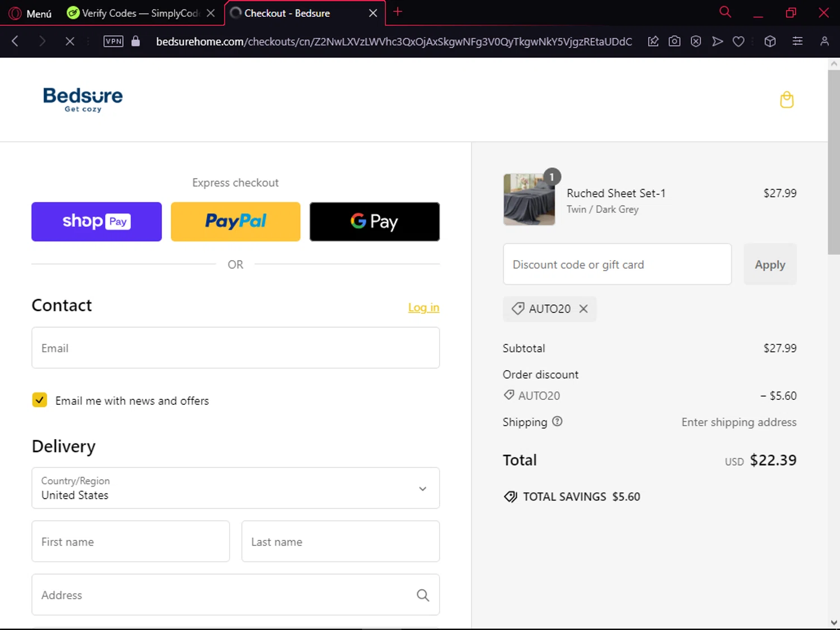840x630 pixels.
Task: Click the − $5.60 discount amount
Action: pyautogui.click(x=778, y=396)
